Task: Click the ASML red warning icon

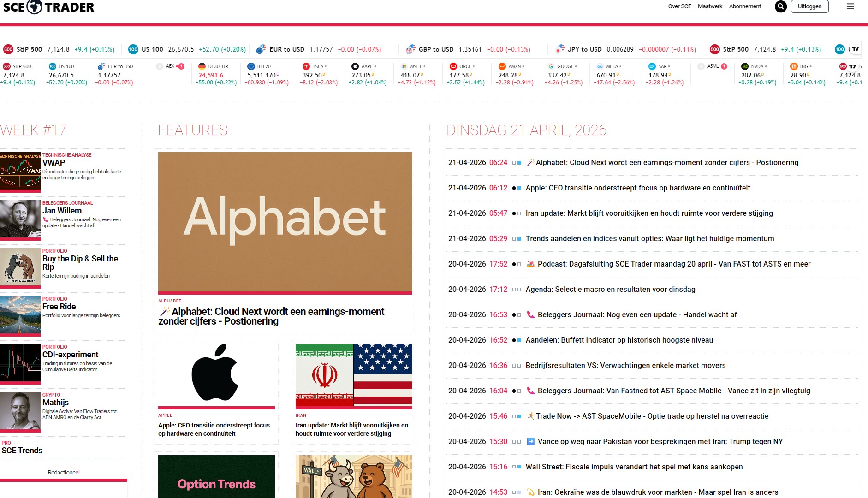Action: click(x=724, y=66)
